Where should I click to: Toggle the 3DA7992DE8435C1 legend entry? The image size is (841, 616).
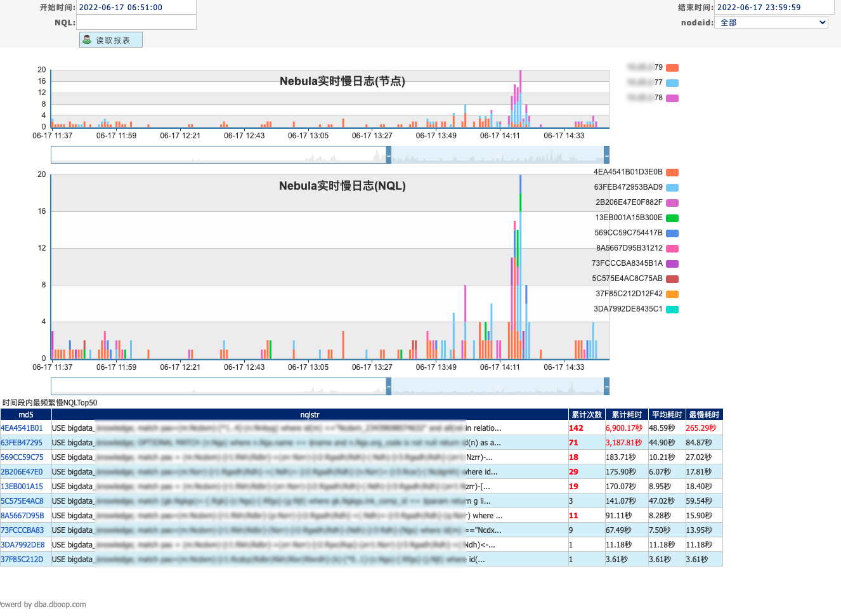point(628,309)
